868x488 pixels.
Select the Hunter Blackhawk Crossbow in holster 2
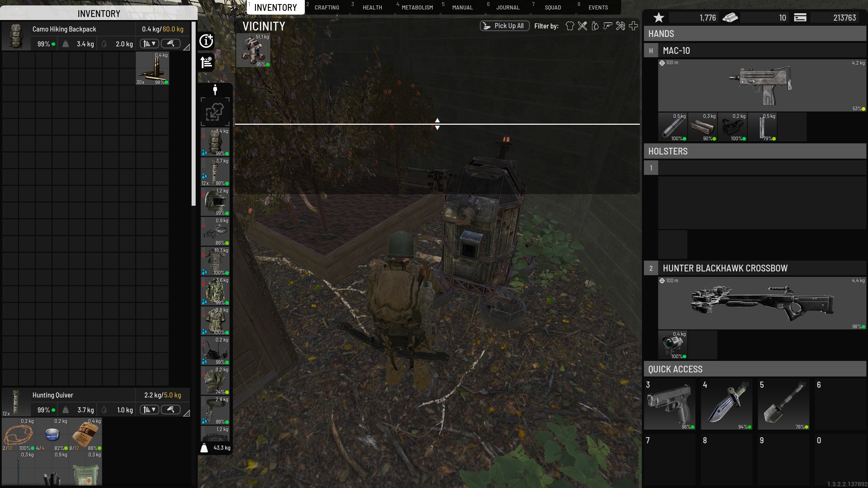pyautogui.click(x=762, y=303)
